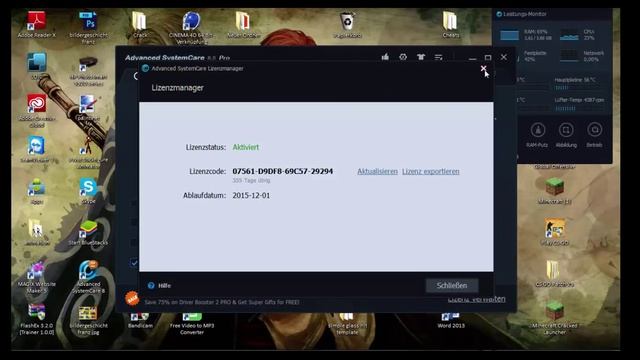640x360 pixels.
Task: Click the blue Hilfe question mark icon
Action: coord(151,286)
